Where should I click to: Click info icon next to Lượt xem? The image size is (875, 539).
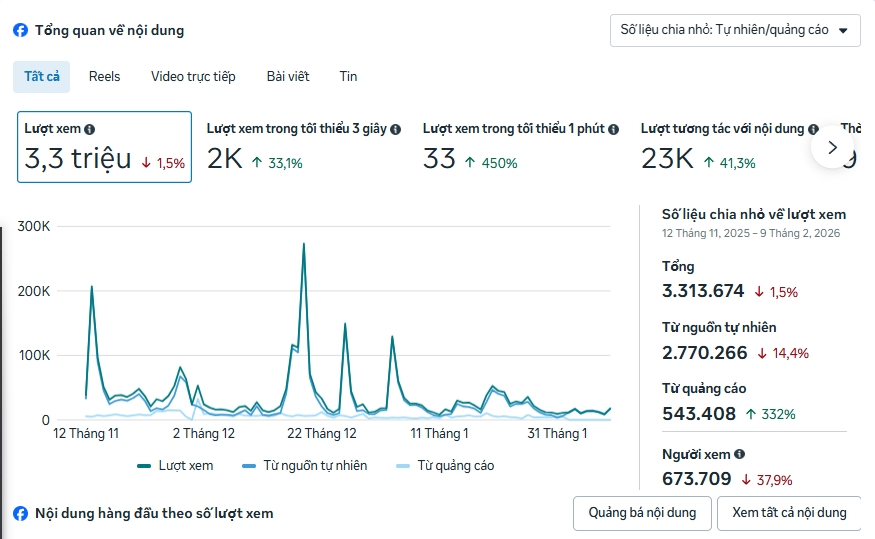pyautogui.click(x=90, y=129)
